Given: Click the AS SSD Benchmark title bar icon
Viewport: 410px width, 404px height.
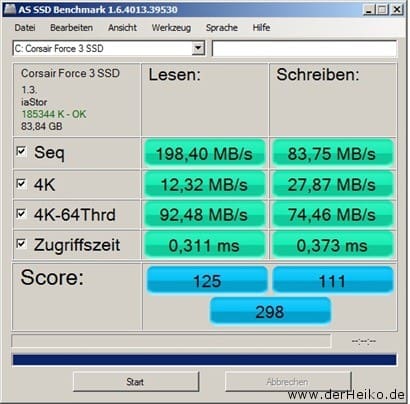Looking at the screenshot, I should 9,9.
